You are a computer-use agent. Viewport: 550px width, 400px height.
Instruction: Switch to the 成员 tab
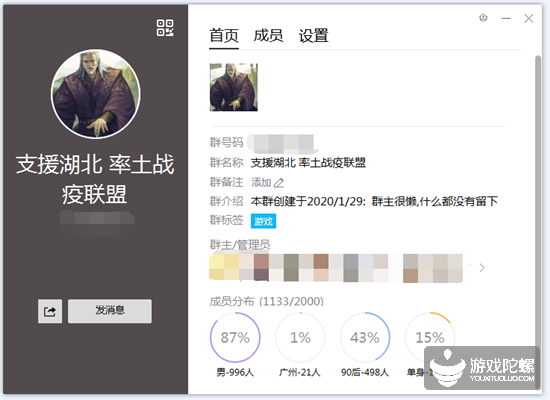click(x=268, y=36)
